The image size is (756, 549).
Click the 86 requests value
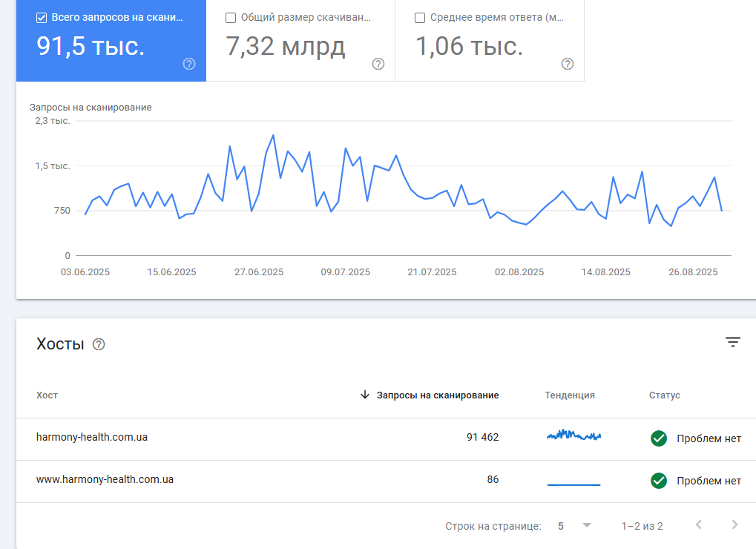[493, 479]
